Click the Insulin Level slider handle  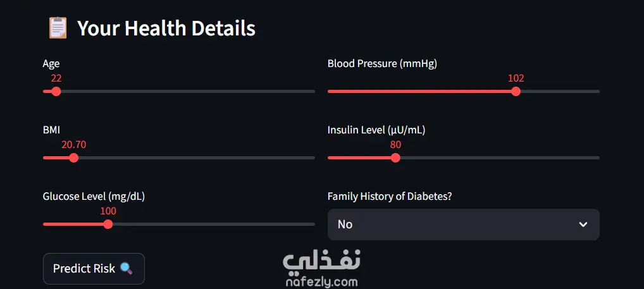395,157
